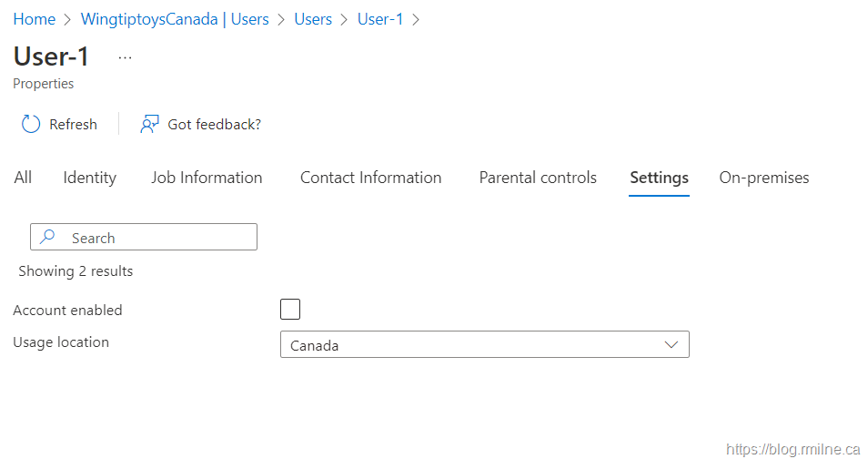Click the feedback person icon
The height and width of the screenshot is (459, 868).
pyautogui.click(x=149, y=125)
